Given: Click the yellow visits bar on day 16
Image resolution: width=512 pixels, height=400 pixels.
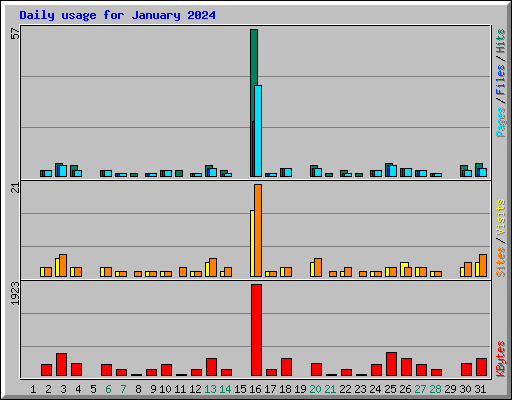Looking at the screenshot, I should [252, 243].
